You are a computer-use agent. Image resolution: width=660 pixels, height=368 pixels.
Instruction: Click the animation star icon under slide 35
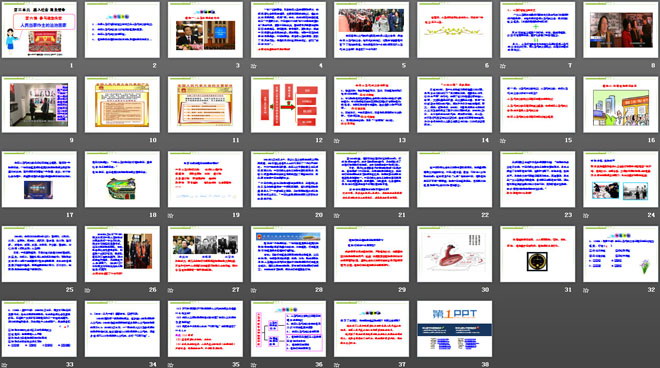(170, 365)
